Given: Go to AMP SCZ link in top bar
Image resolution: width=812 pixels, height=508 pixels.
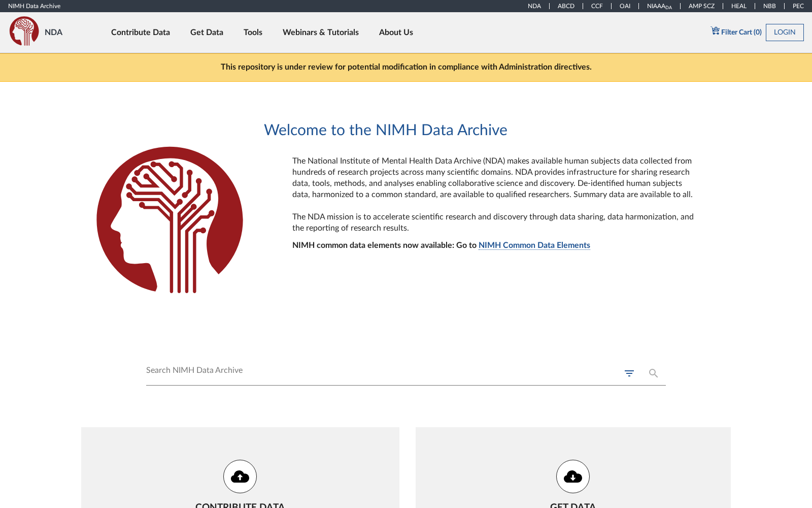Looking at the screenshot, I should (701, 6).
